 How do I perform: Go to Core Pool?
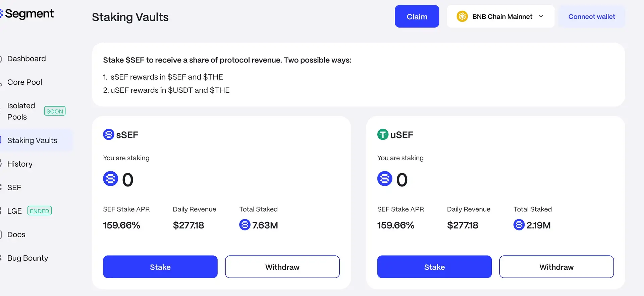(x=24, y=82)
